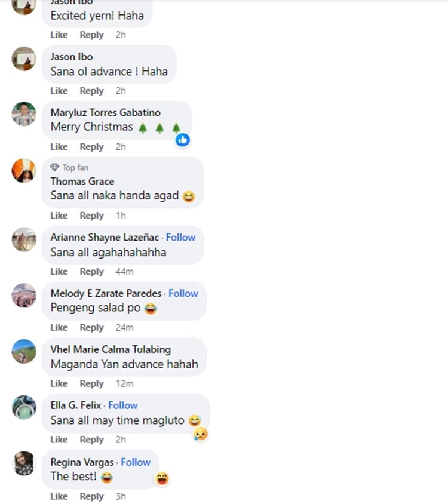Reply to Maryluz Torres Gabatino's Merry Christmas comment

click(x=91, y=147)
